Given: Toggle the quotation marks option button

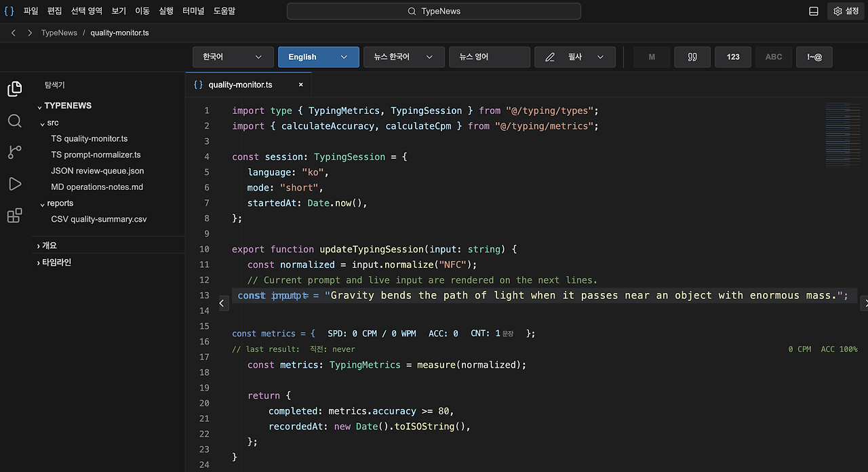Looking at the screenshot, I should [x=692, y=57].
